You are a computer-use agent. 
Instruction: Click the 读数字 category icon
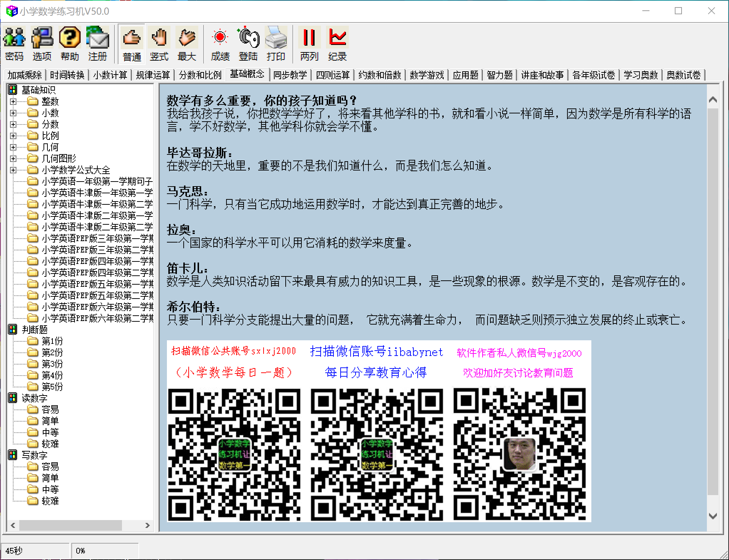point(12,398)
